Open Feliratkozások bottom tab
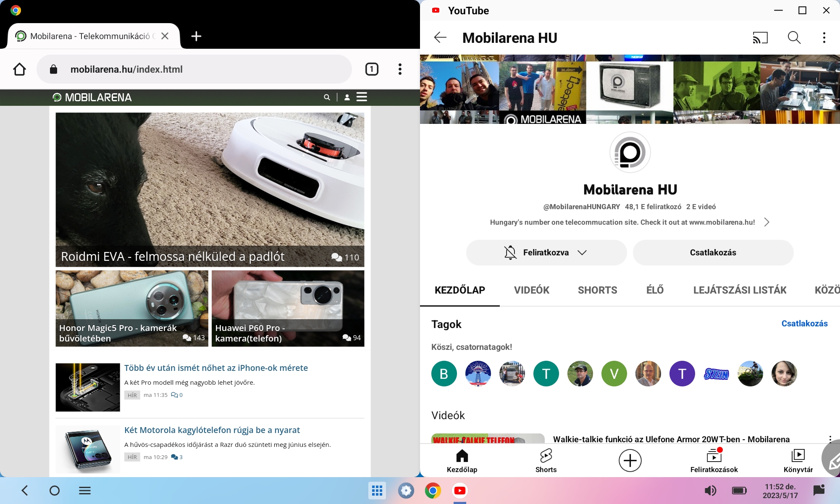The width and height of the screenshot is (840, 504). (714, 461)
